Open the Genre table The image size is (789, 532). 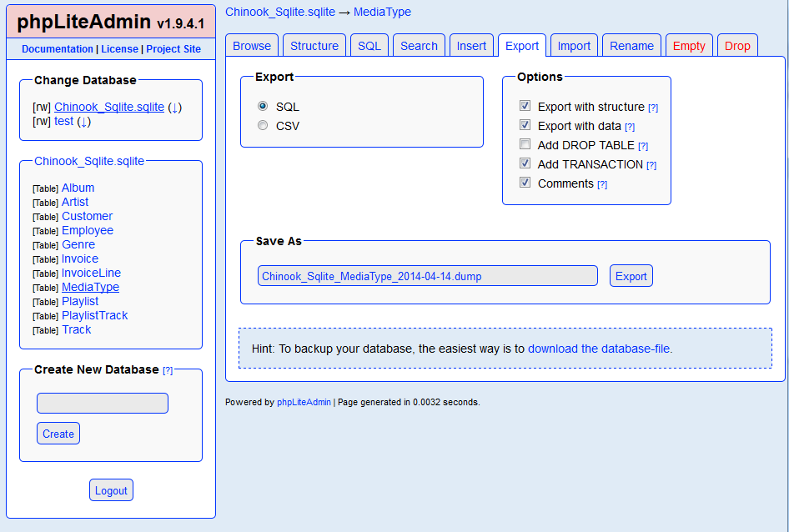click(x=78, y=244)
